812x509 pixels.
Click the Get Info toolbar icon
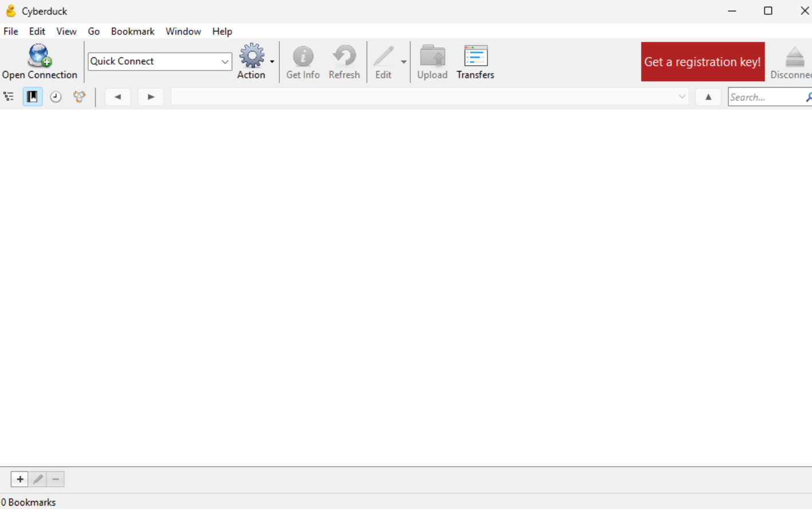pyautogui.click(x=303, y=56)
